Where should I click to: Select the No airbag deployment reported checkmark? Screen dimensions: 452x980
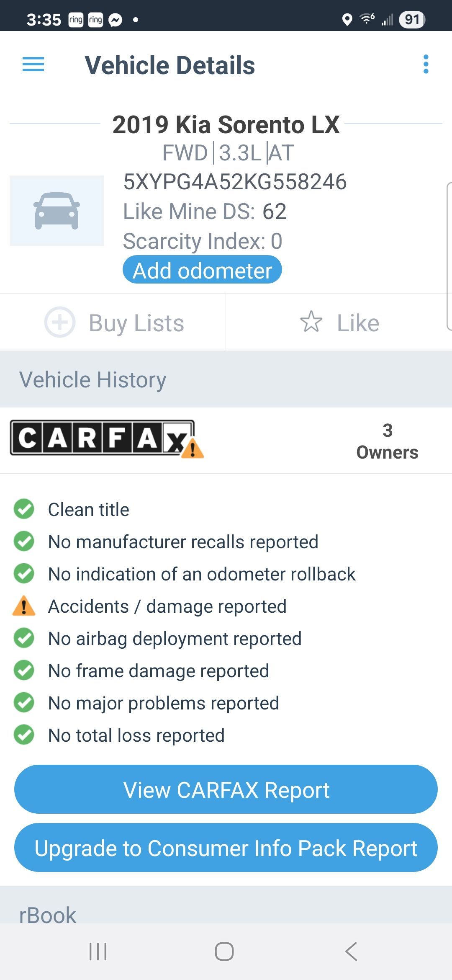pyautogui.click(x=24, y=638)
